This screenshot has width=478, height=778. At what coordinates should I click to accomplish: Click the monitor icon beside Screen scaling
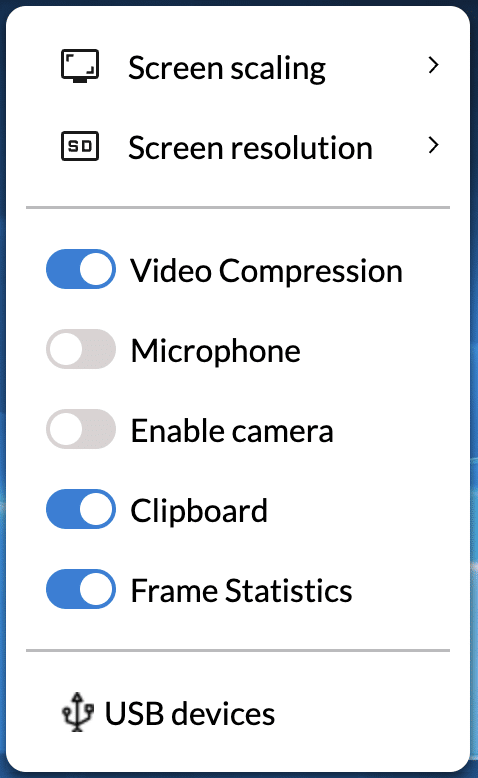(x=80, y=65)
